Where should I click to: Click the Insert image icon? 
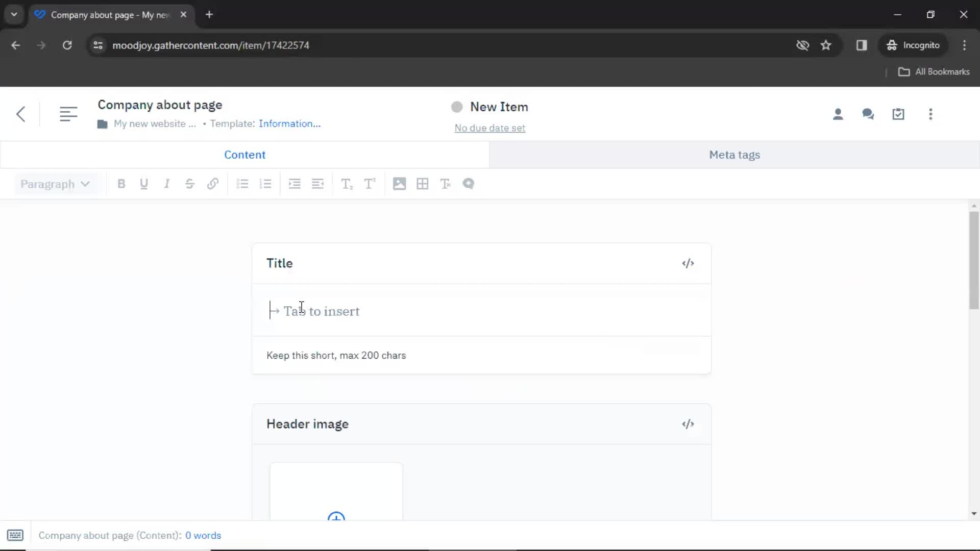pyautogui.click(x=399, y=183)
